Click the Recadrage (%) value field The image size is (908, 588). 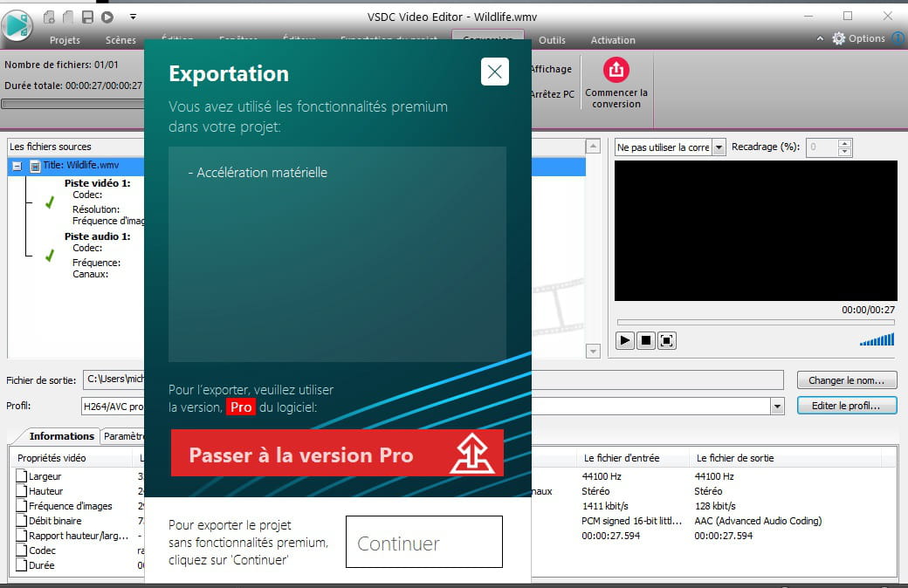[822, 147]
